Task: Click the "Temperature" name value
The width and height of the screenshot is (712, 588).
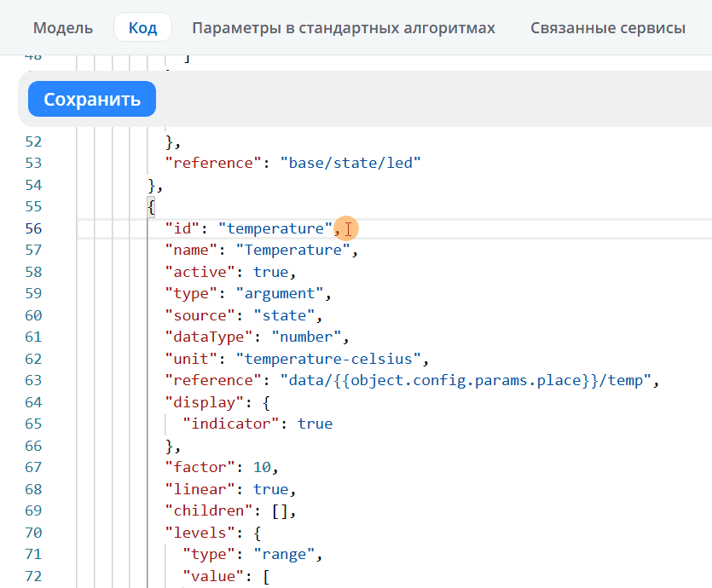Action: [292, 250]
